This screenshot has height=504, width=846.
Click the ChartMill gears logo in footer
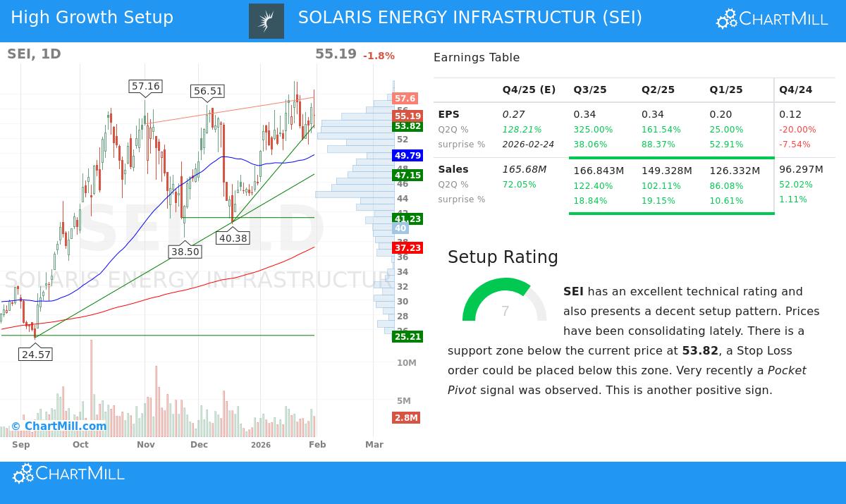point(23,473)
